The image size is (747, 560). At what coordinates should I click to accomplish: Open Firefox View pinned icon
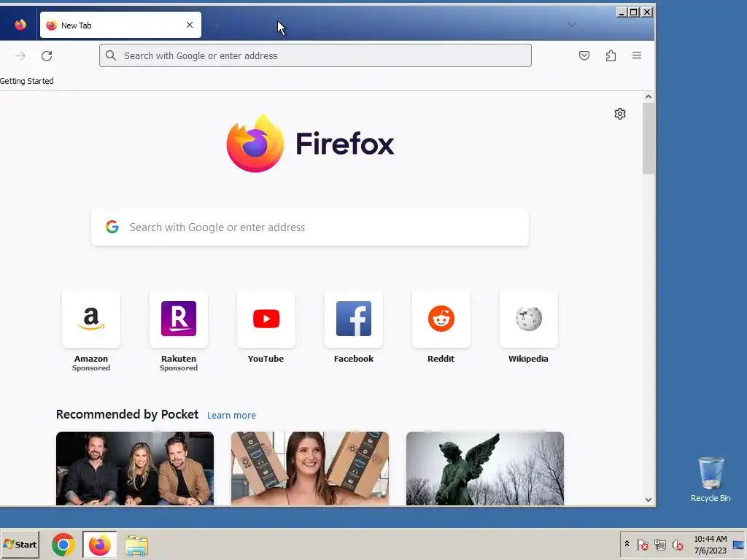pos(20,25)
